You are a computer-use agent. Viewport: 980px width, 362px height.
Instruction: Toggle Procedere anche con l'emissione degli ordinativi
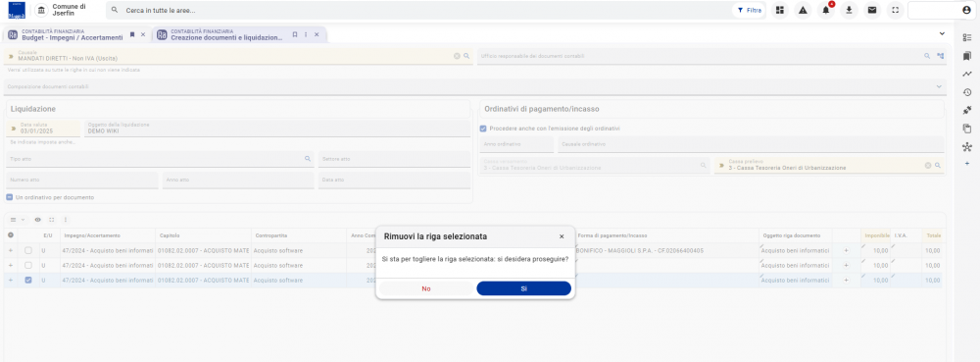[x=483, y=129]
